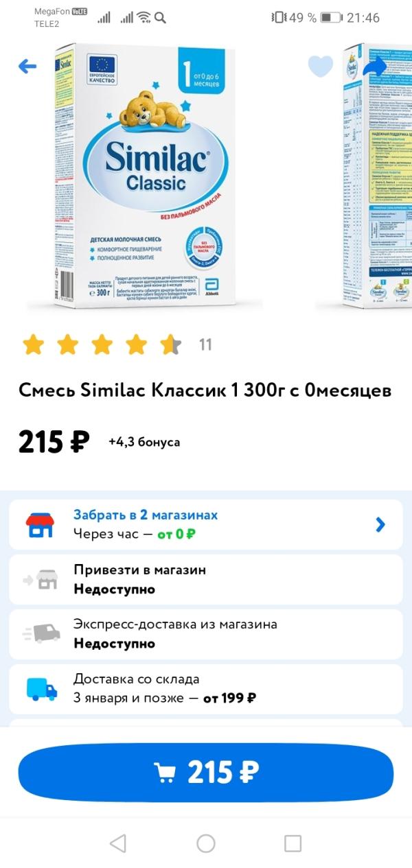Select Забрать в 2 магазинах option
This screenshot has width=412, height=868.
[206, 524]
